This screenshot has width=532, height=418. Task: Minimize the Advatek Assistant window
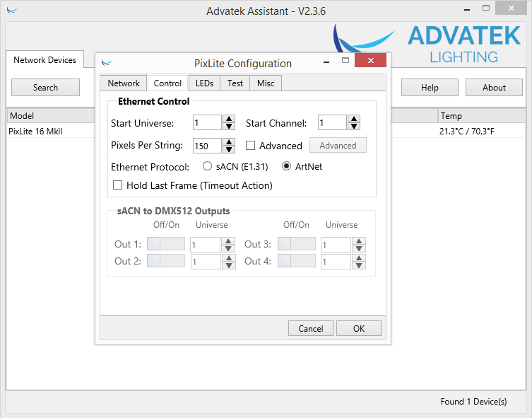click(x=467, y=10)
